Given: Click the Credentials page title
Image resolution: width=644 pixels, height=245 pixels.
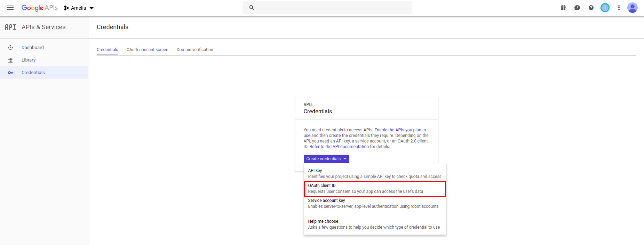Looking at the screenshot, I should 112,27.
